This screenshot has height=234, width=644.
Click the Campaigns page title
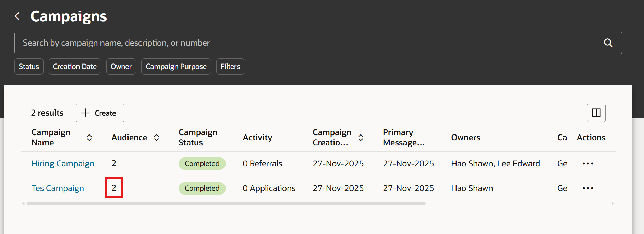click(x=69, y=16)
